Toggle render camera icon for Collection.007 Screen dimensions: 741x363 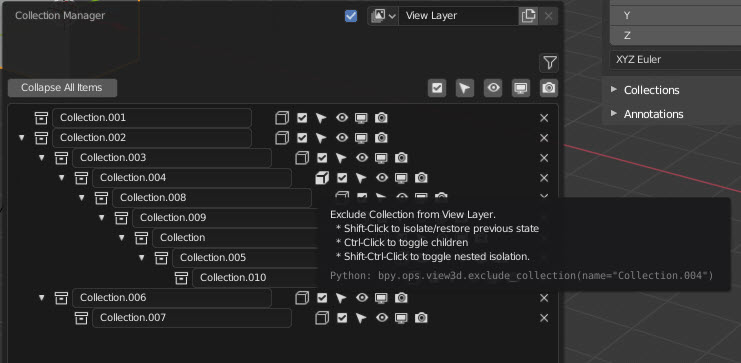(421, 318)
